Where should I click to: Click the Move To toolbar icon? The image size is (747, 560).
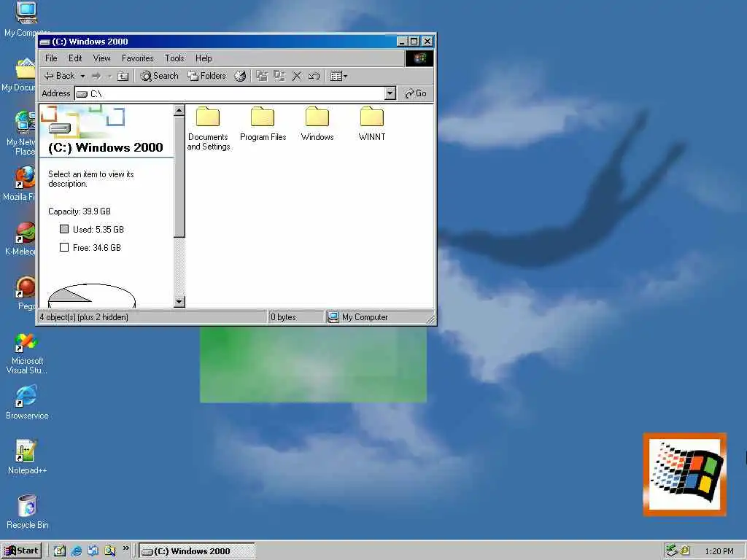(262, 76)
